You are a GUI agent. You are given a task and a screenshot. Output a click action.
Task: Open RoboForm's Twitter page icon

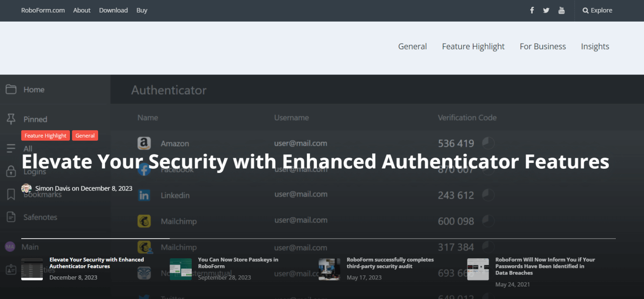pyautogui.click(x=546, y=10)
